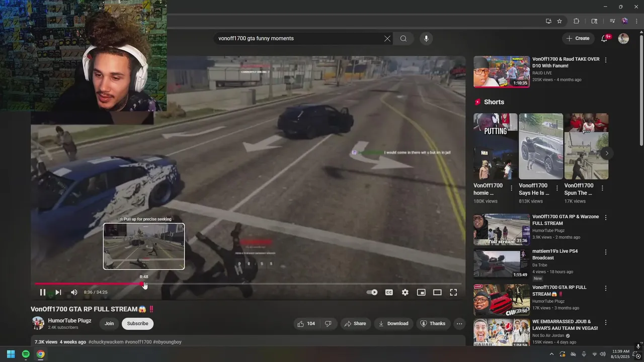Open the YouTube account avatar menu
The image size is (644, 362).
point(623,38)
